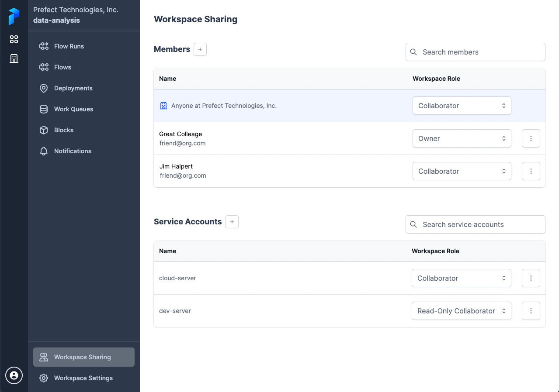
Task: Click the Deployments pin icon
Action: [44, 88]
